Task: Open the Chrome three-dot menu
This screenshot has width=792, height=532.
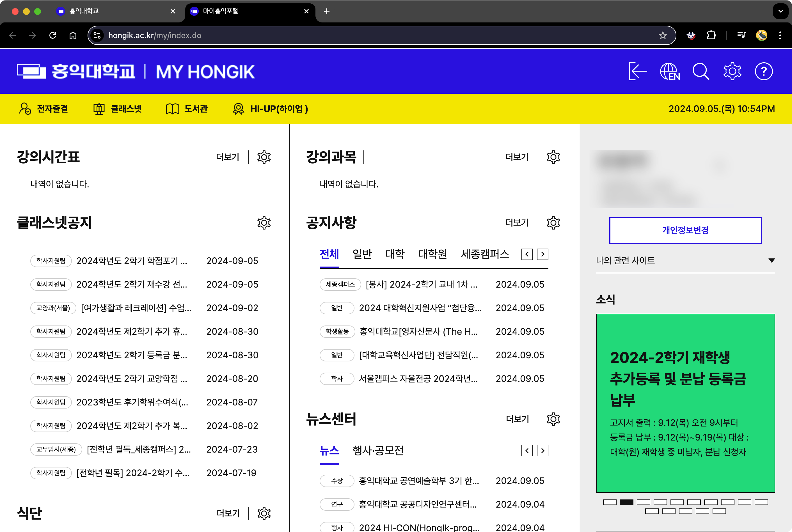Action: [x=780, y=35]
